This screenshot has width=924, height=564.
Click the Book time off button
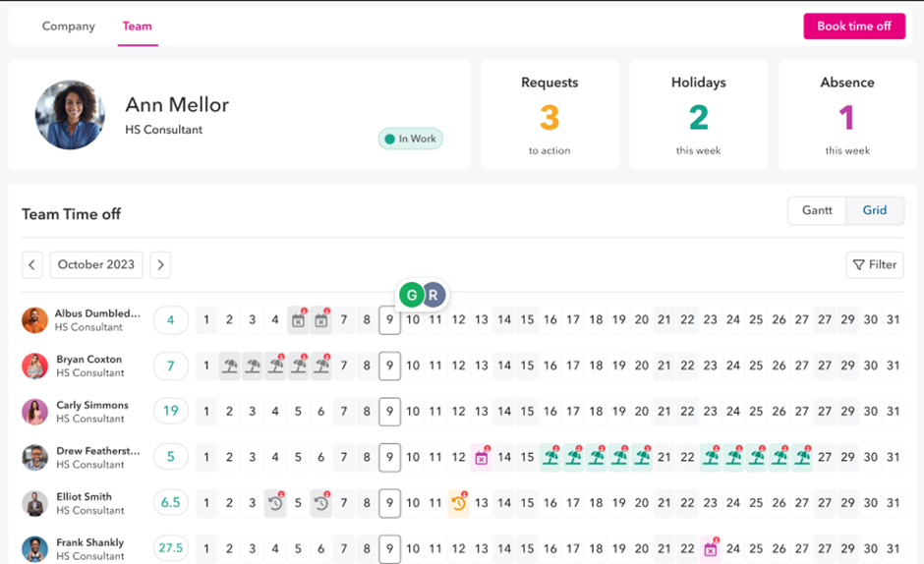pos(853,27)
